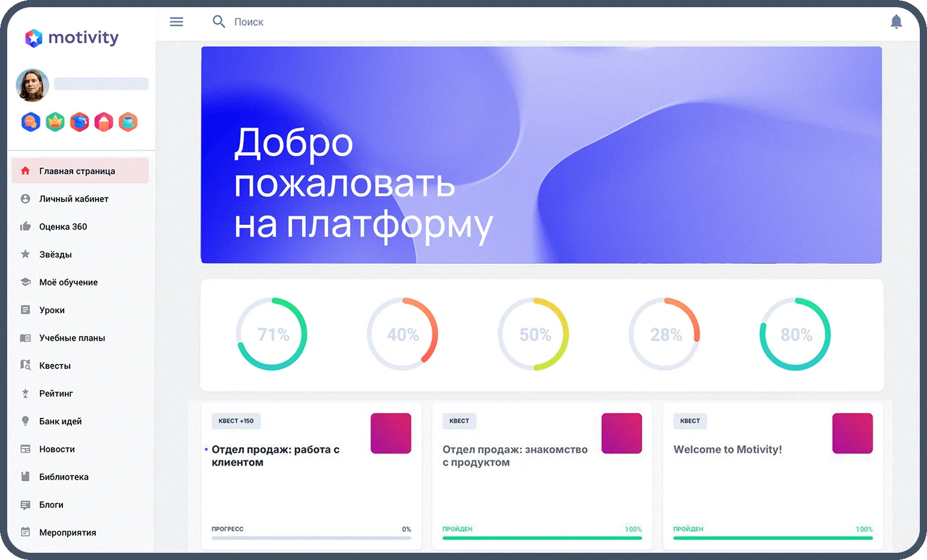Click the notifications bell icon
This screenshot has width=927, height=560.
[896, 22]
